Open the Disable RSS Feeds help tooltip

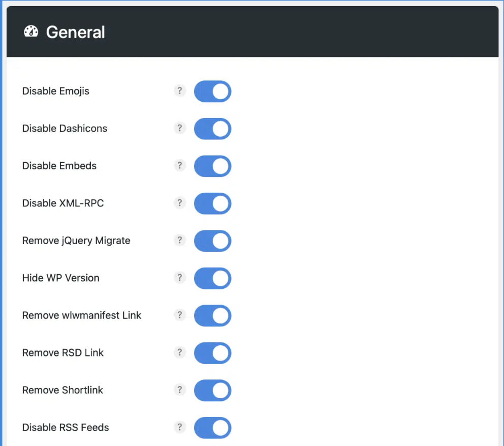click(180, 427)
